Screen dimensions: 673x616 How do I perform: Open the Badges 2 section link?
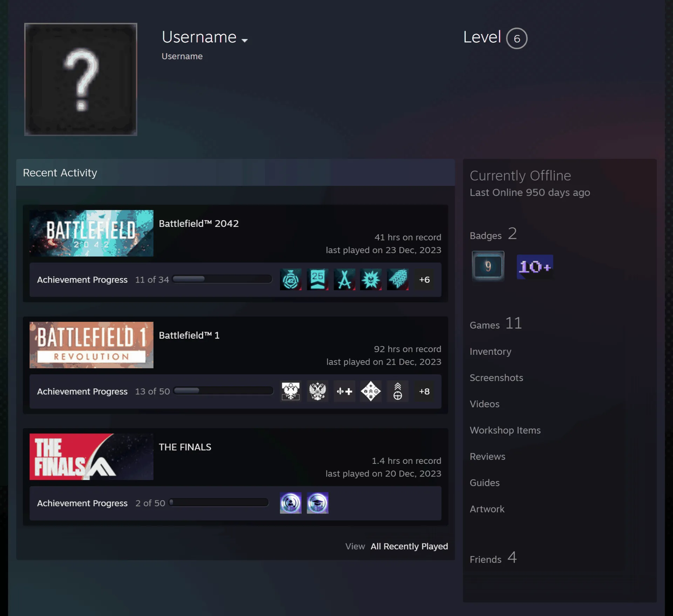[x=493, y=234]
